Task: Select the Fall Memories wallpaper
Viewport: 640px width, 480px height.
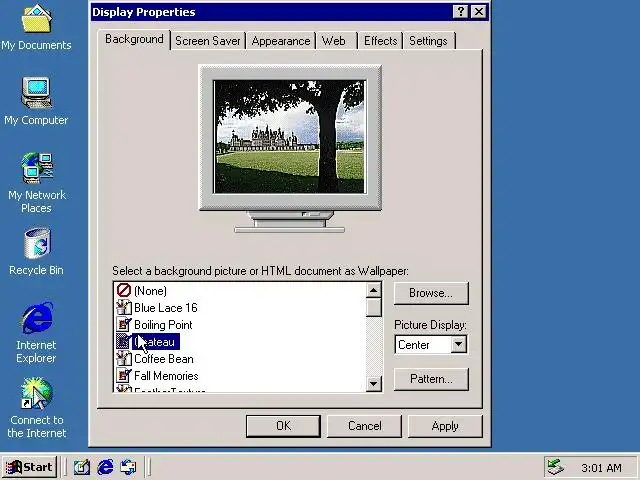Action: click(166, 376)
